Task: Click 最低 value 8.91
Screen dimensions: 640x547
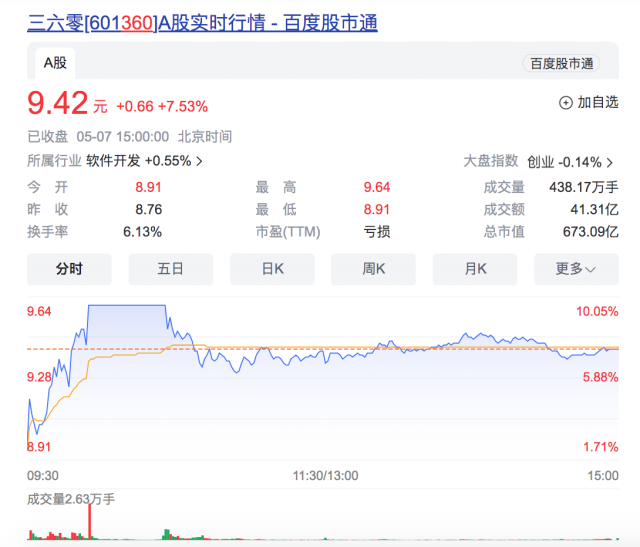Action: click(x=377, y=209)
